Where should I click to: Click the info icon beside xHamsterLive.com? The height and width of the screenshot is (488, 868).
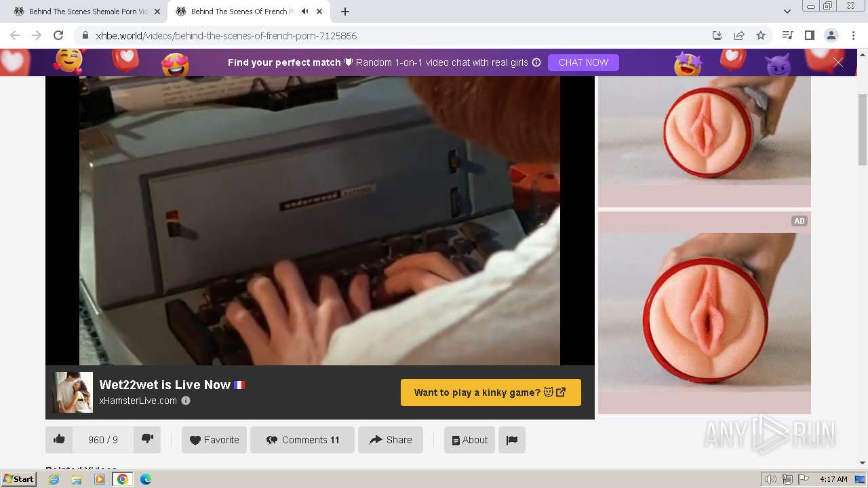(x=186, y=401)
